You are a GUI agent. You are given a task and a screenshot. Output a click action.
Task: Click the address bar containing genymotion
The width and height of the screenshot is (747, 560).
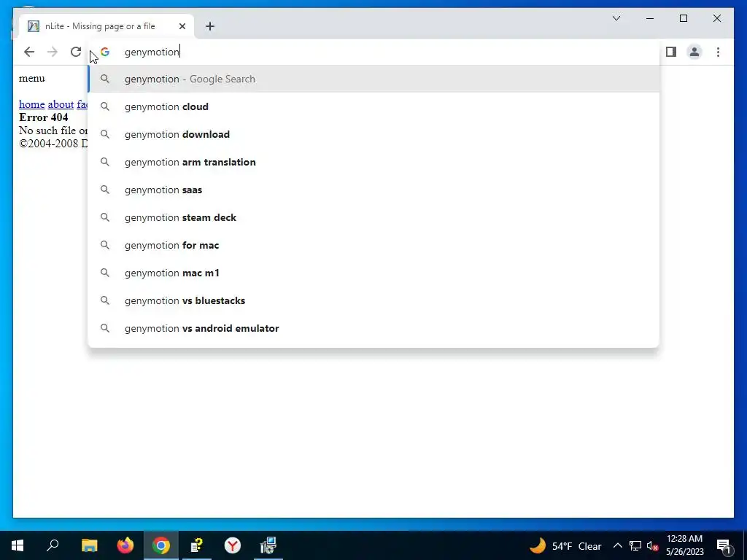(x=374, y=52)
